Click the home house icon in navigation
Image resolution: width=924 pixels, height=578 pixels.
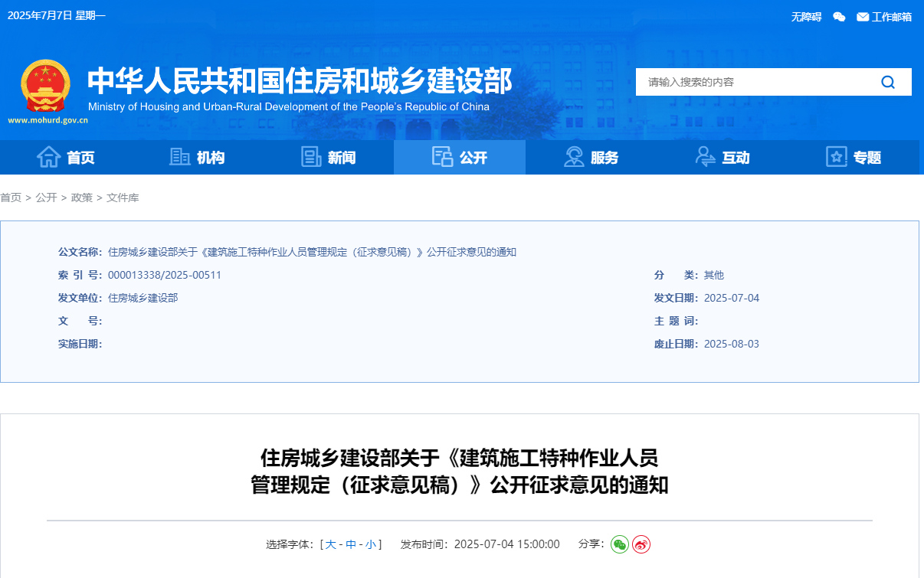point(48,157)
